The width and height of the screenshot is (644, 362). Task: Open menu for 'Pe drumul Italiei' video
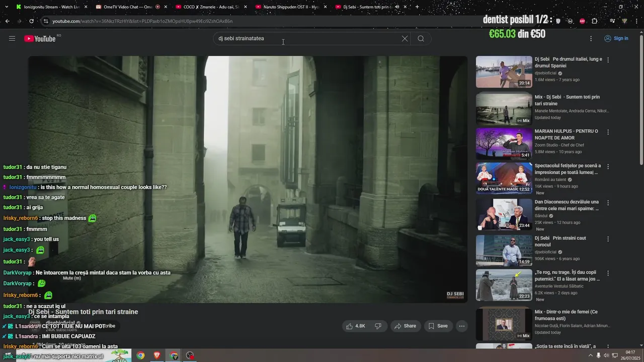[608, 60]
